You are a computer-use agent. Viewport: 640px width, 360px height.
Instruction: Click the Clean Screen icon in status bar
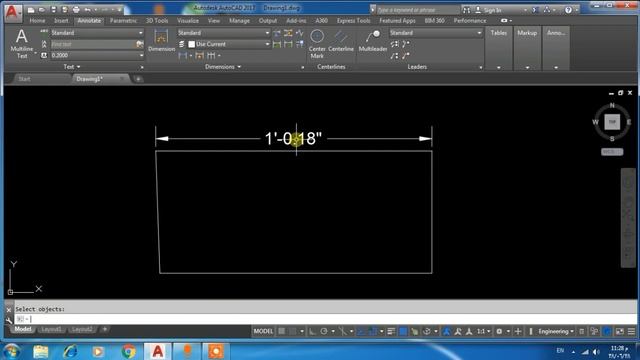pos(620,331)
